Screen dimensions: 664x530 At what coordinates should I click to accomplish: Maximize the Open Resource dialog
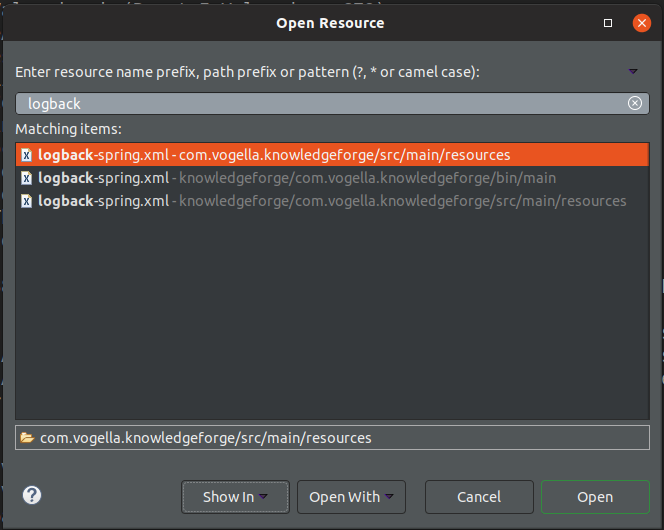pyautogui.click(x=608, y=23)
